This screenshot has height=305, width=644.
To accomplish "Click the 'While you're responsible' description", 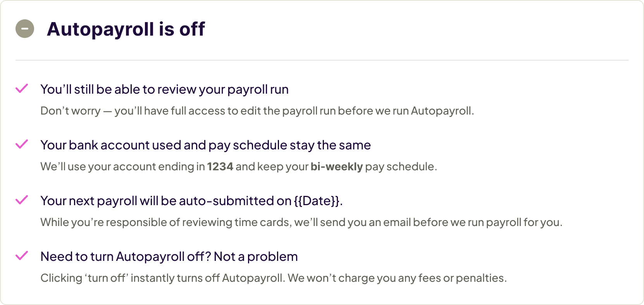I will [x=301, y=223].
